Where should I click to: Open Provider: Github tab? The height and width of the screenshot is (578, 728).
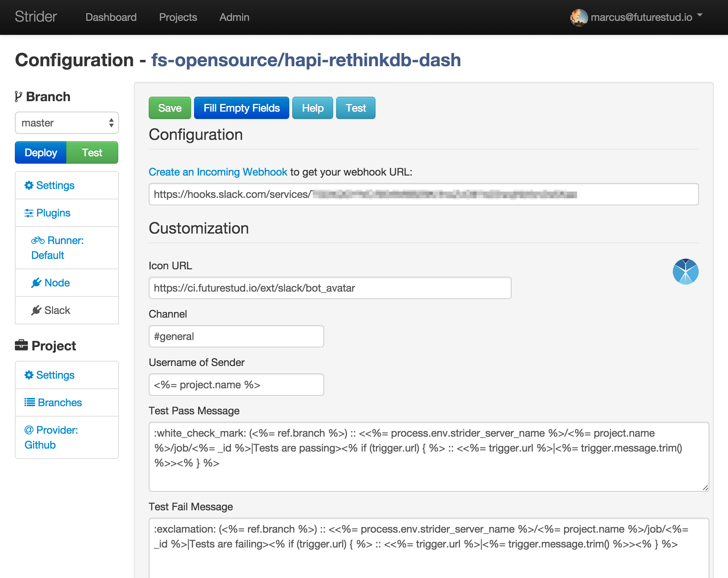[x=67, y=437]
